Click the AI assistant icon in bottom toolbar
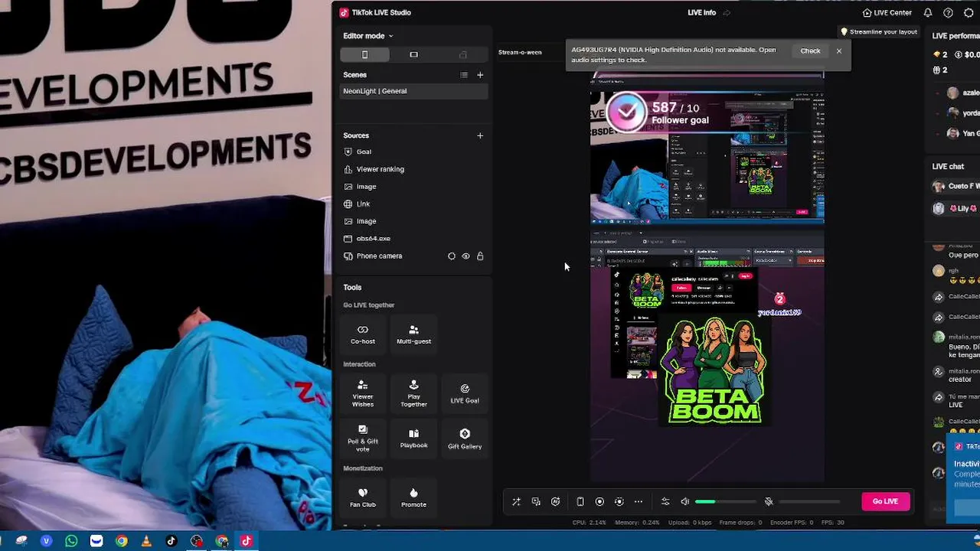Viewport: 980px width, 551px height. click(556, 502)
